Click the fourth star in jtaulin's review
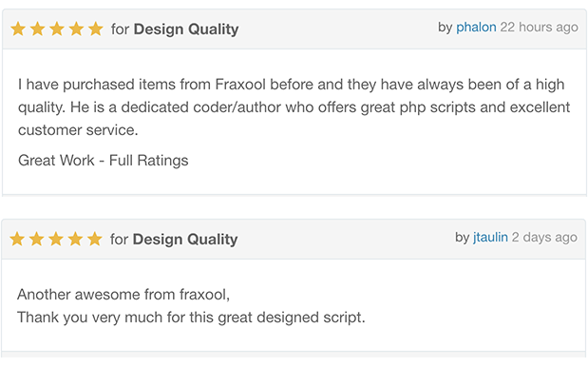This screenshot has height=367, width=588. click(x=75, y=239)
